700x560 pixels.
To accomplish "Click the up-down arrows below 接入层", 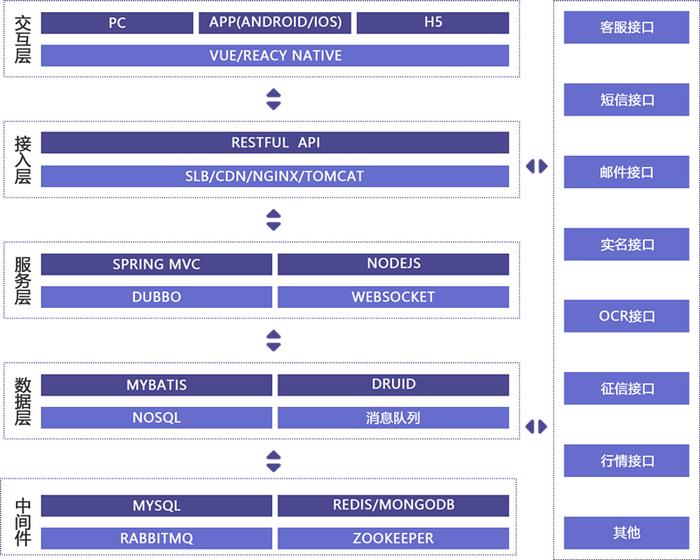I will (273, 220).
